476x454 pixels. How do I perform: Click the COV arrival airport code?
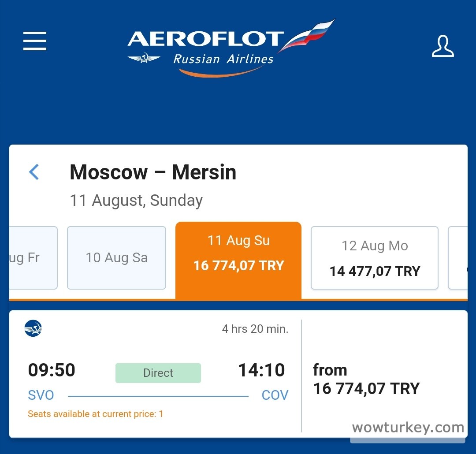[x=275, y=395]
